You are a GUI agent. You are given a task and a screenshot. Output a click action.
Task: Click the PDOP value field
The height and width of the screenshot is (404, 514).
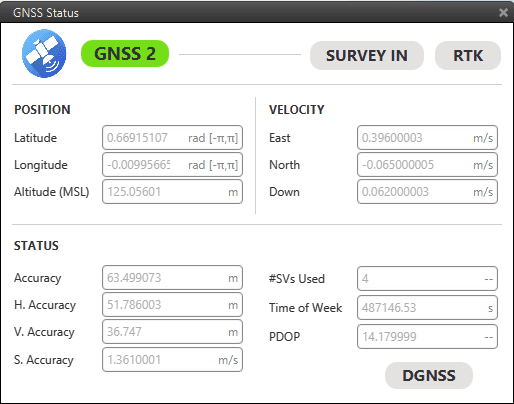tap(427, 337)
